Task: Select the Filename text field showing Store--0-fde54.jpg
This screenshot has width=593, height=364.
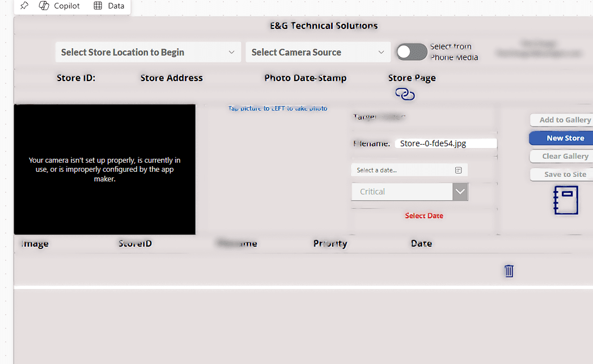Action: [x=446, y=143]
